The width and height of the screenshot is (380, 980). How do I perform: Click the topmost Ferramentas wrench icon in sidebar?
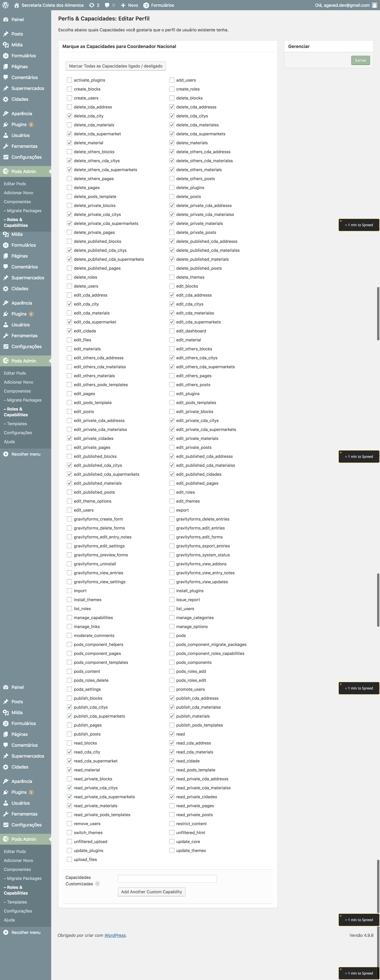point(6,146)
